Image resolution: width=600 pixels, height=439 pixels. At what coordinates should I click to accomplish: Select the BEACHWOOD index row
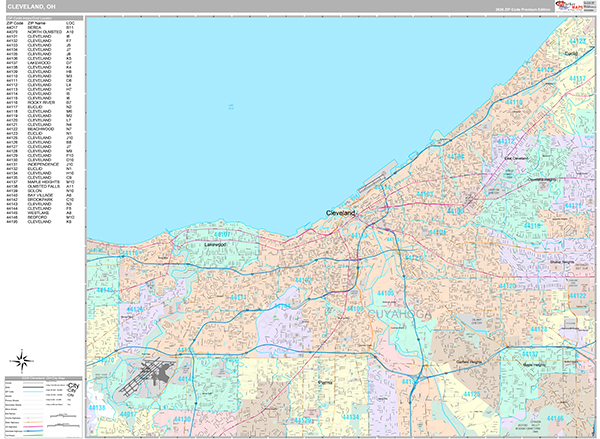pos(40,129)
